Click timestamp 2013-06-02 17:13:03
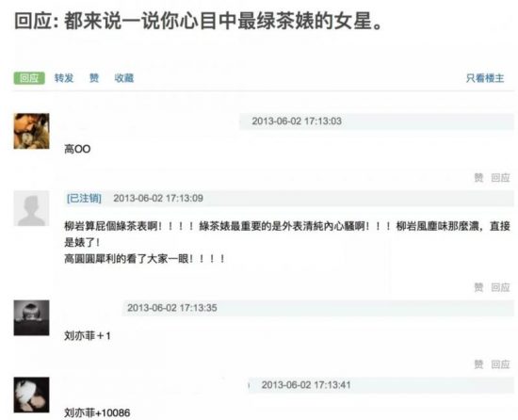This screenshot has width=518, height=420. 297,121
